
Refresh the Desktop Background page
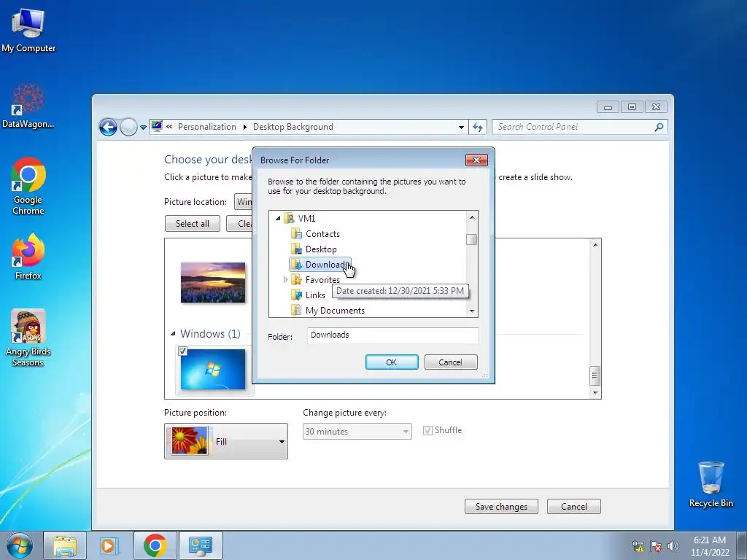pos(478,127)
